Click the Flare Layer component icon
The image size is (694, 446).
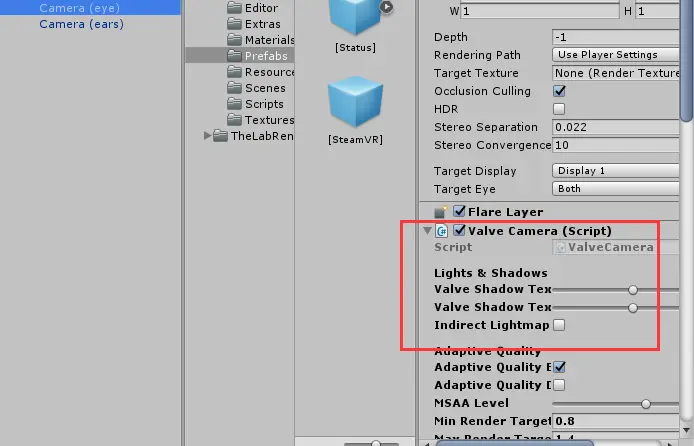click(441, 212)
